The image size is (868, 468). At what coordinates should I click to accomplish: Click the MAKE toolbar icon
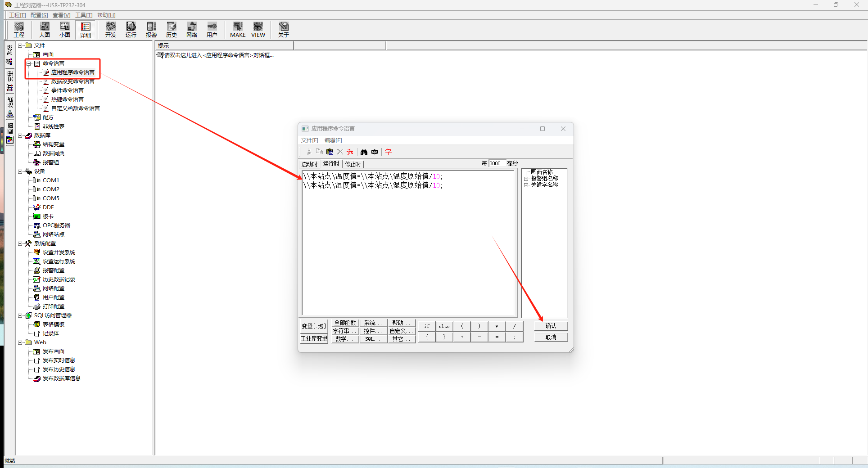point(238,30)
